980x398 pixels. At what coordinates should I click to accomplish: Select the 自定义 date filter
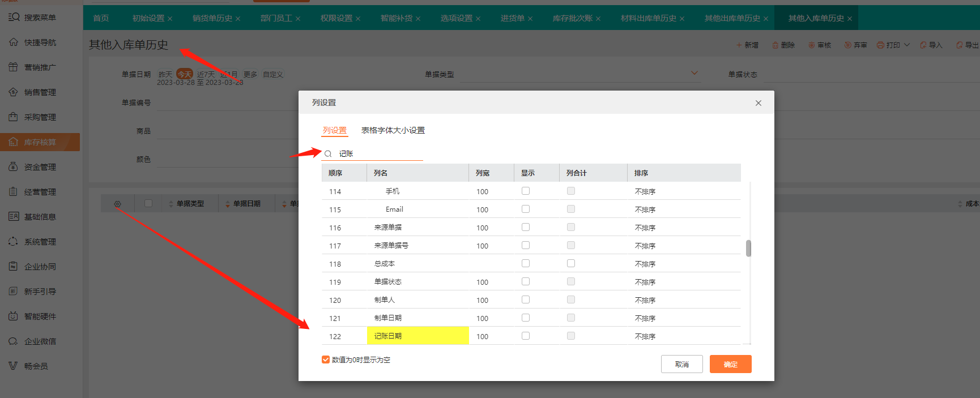[273, 74]
